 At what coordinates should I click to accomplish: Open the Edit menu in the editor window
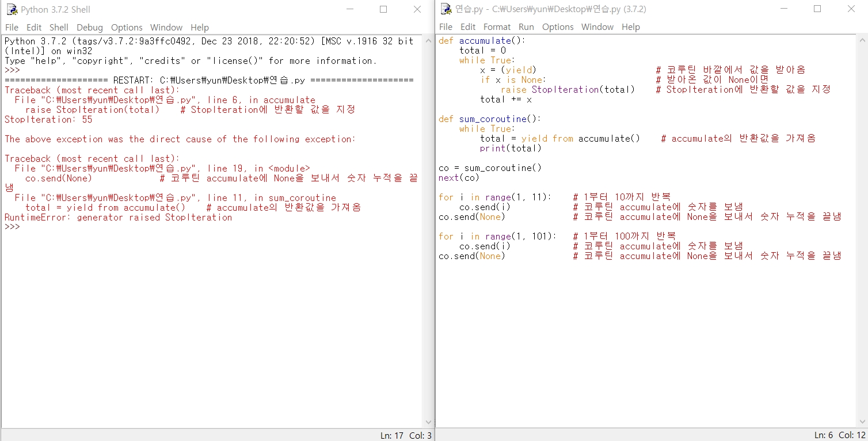click(468, 26)
